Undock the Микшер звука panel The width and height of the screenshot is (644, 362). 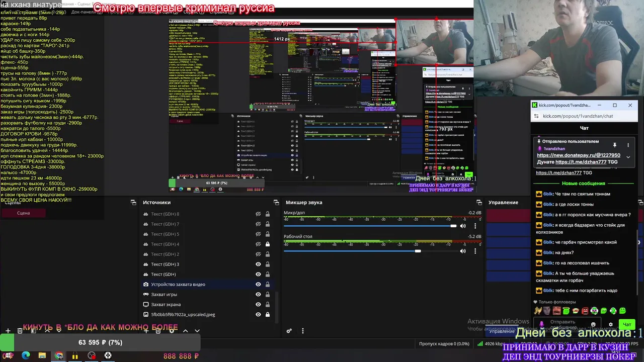478,202
